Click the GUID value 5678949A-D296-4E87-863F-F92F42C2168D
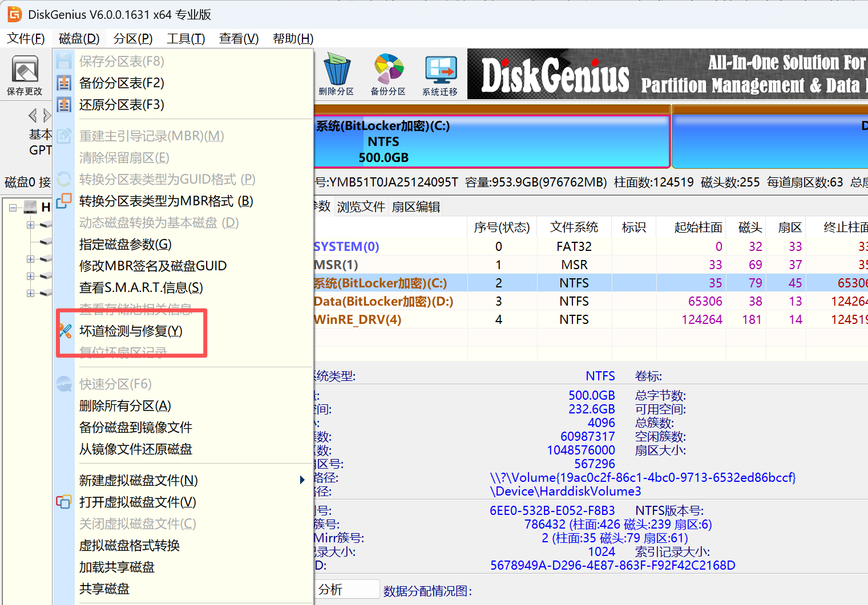This screenshot has height=605, width=868. coord(613,565)
